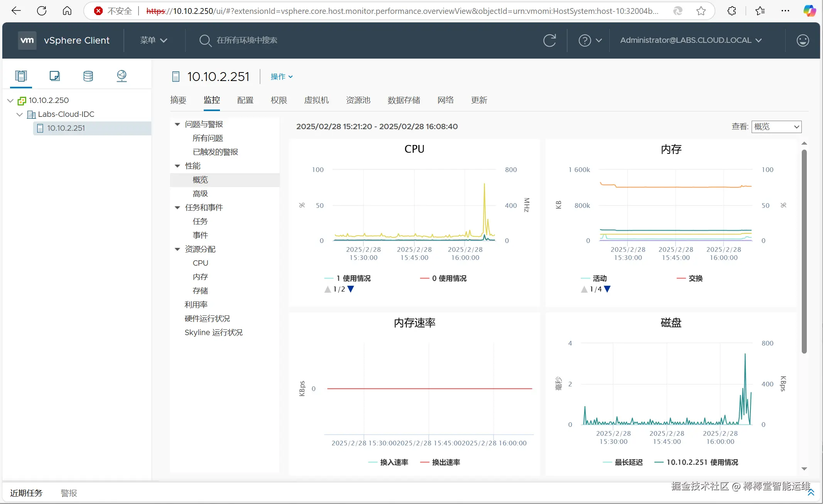The width and height of the screenshot is (823, 504).
Task: Click the global search field
Action: 247,40
